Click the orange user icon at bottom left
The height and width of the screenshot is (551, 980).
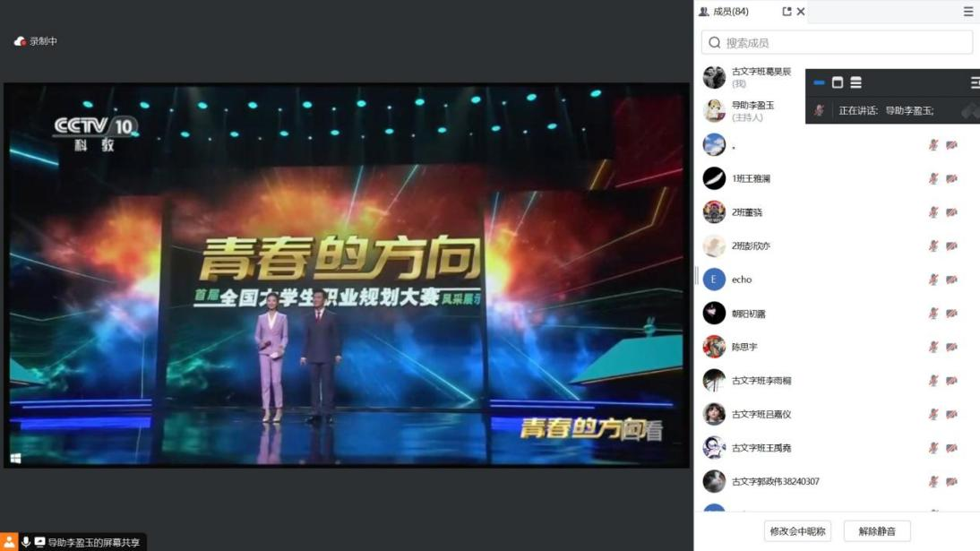click(x=9, y=542)
